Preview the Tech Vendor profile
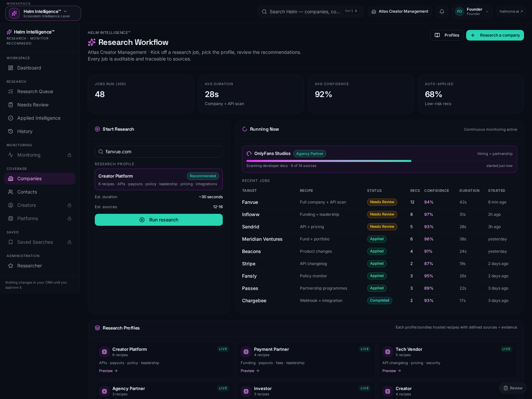The width and height of the screenshot is (532, 399). pyautogui.click(x=392, y=371)
